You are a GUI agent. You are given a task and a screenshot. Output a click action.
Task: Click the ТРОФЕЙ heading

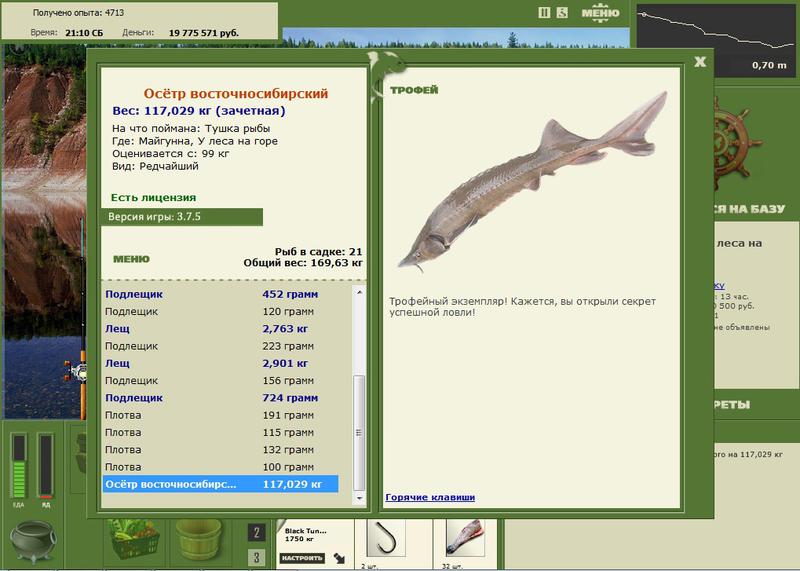[414, 90]
